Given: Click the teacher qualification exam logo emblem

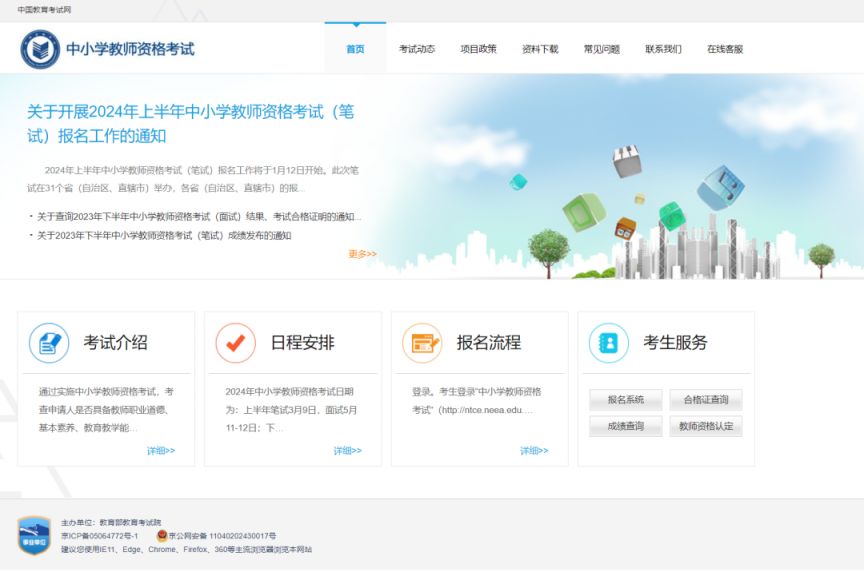Looking at the screenshot, I should coord(40,50).
